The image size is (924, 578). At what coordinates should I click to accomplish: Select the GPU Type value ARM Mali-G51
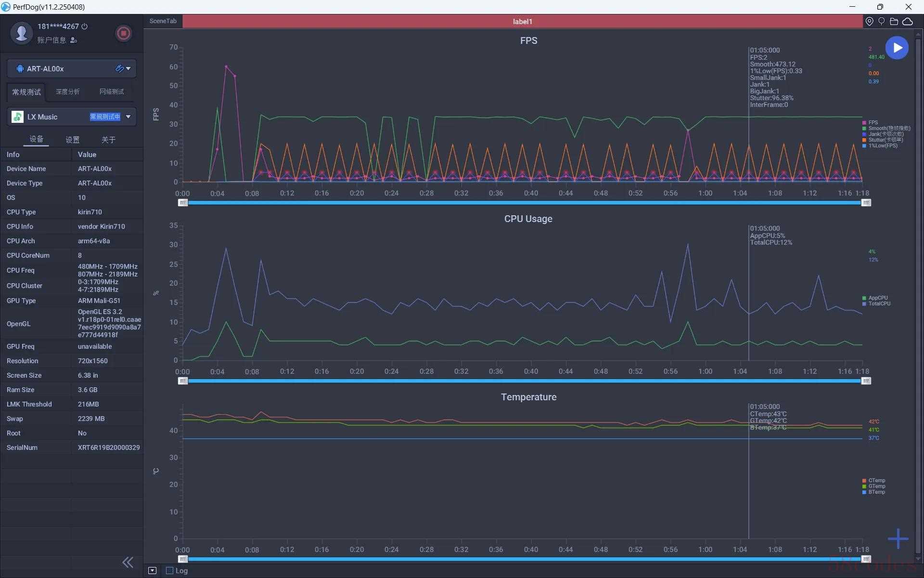click(99, 301)
